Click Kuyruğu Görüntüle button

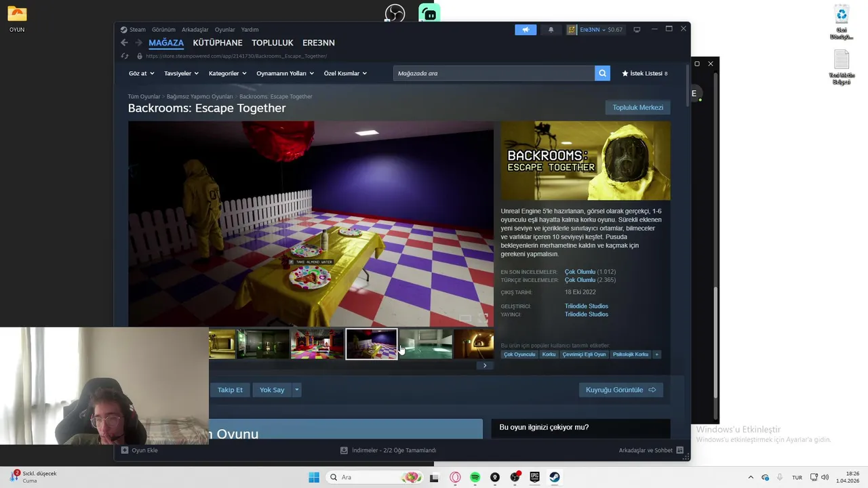coord(620,390)
